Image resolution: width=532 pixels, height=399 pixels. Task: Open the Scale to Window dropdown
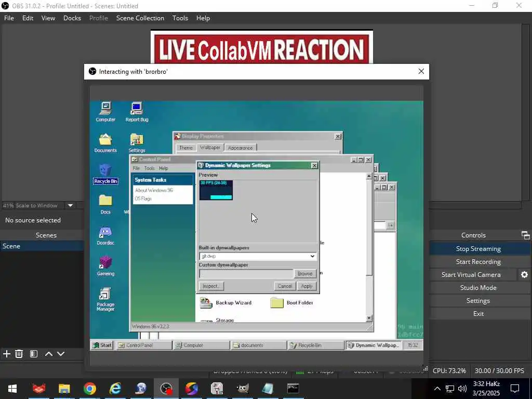[x=70, y=205]
